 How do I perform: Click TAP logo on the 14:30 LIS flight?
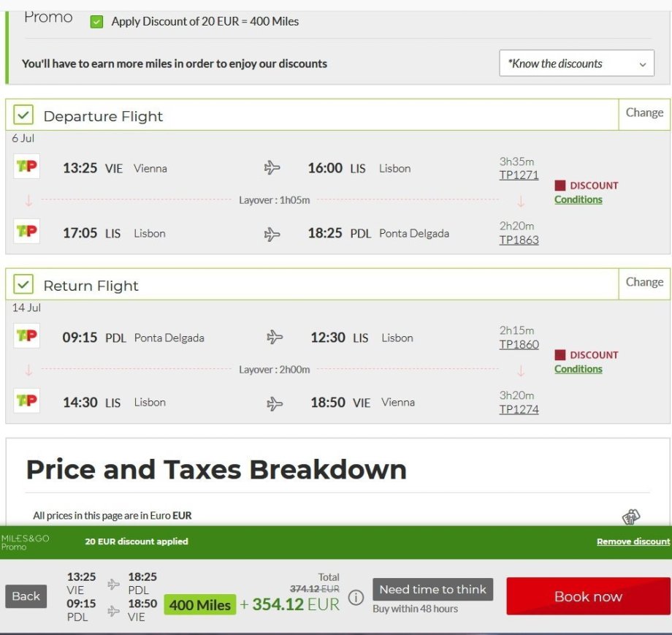(x=27, y=400)
